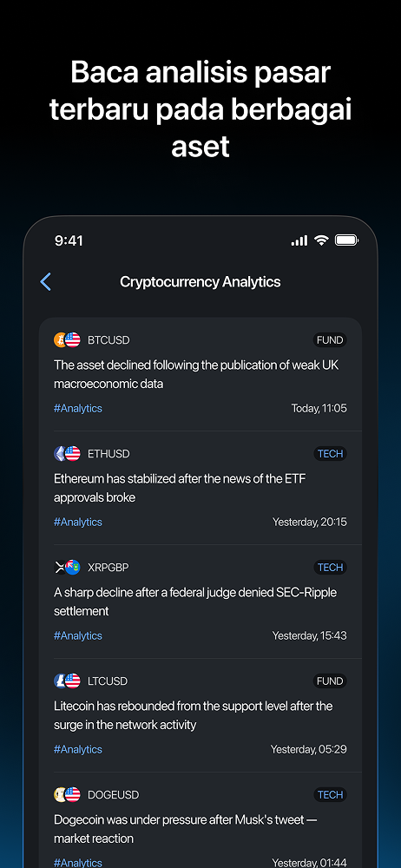Click the BTCUSD currency pair flag icon

pyautogui.click(x=67, y=340)
